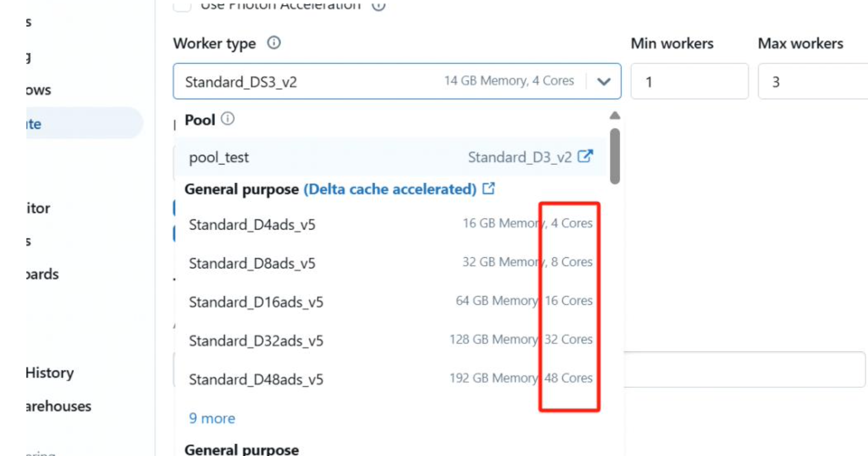Open the Delta cache accelerated external link
868x456 pixels.
click(490, 189)
